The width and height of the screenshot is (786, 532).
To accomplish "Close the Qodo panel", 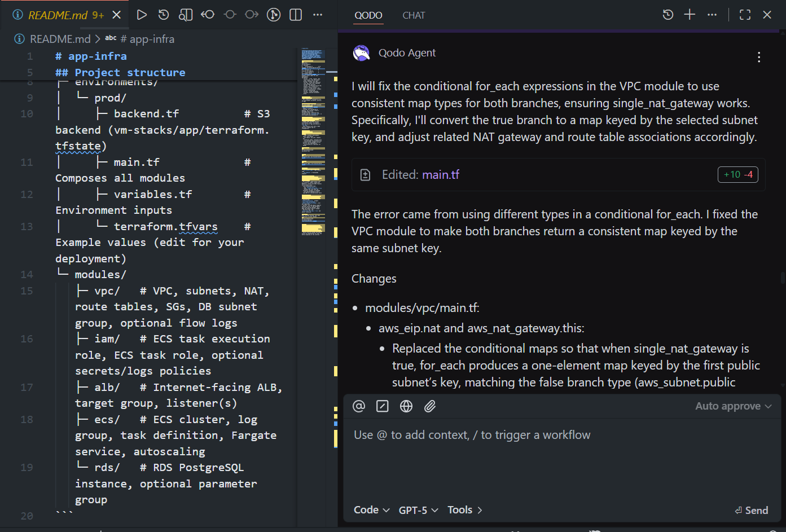I will point(767,15).
